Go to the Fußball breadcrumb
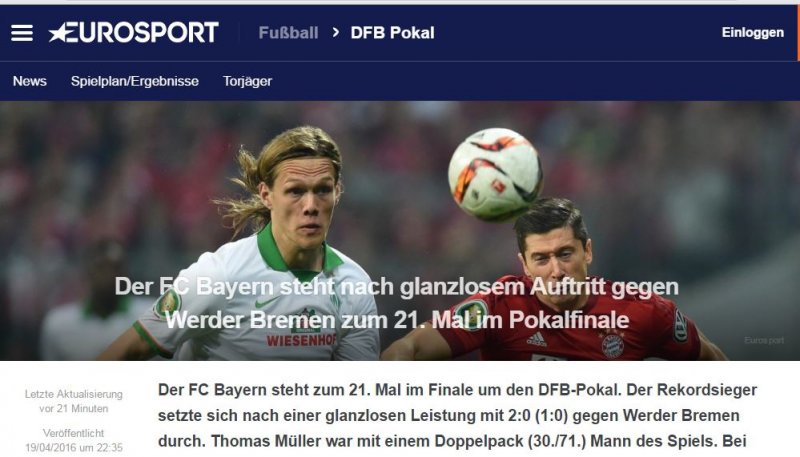 coord(288,33)
